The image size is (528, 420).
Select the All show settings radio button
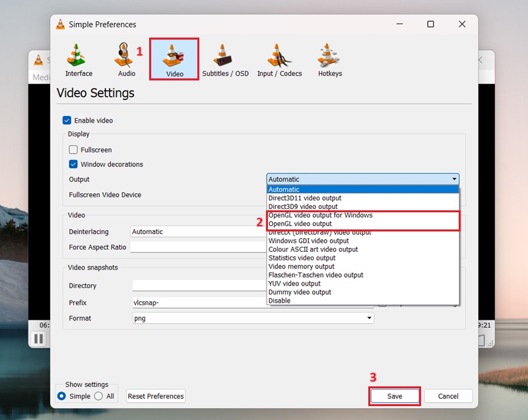[x=98, y=396]
